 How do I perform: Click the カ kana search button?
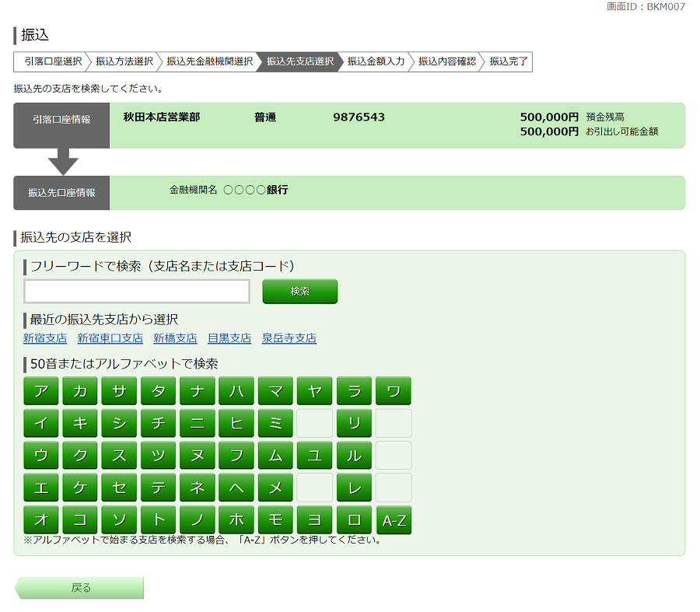coord(80,391)
